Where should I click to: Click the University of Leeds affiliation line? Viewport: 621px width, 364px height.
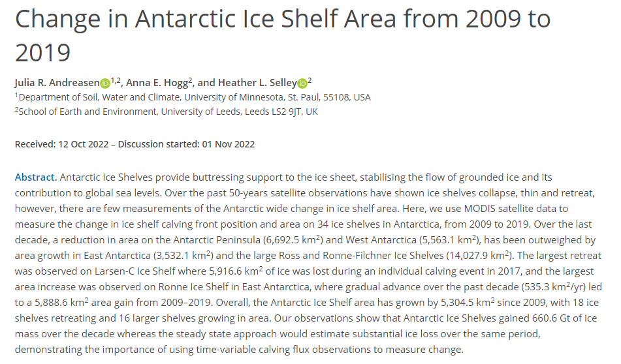[x=167, y=112]
